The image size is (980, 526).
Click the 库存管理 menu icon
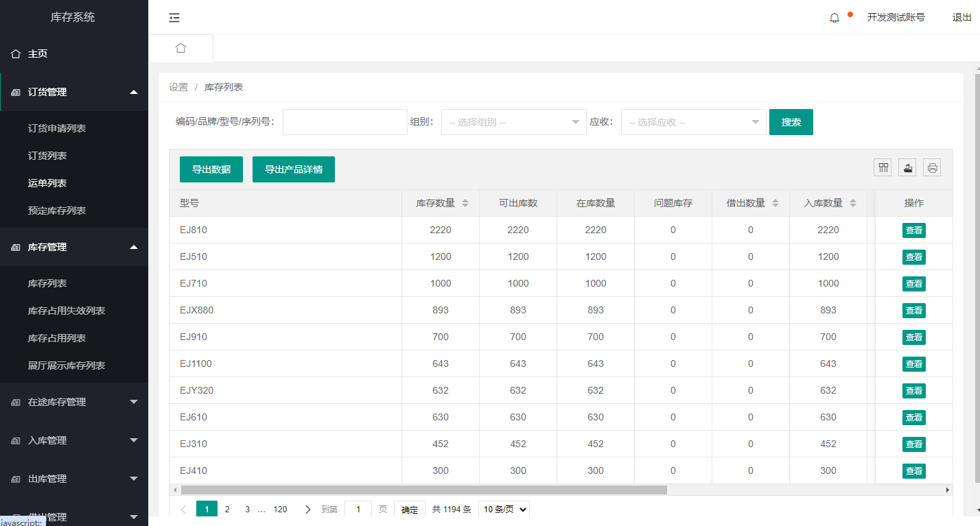(16, 247)
